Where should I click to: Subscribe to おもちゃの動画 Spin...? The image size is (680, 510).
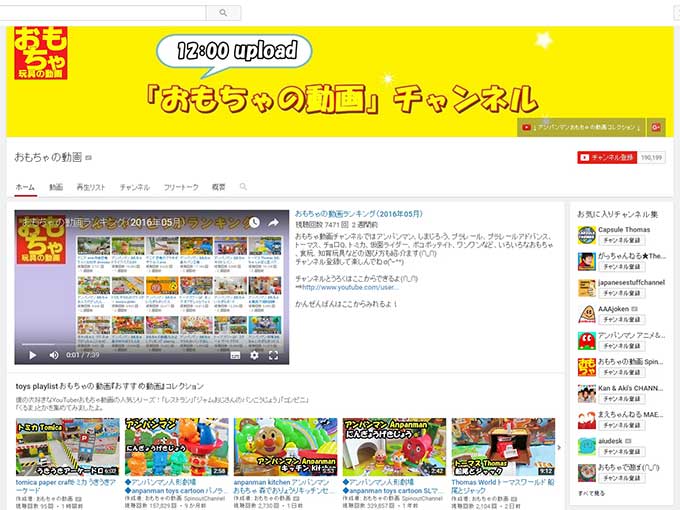(622, 373)
